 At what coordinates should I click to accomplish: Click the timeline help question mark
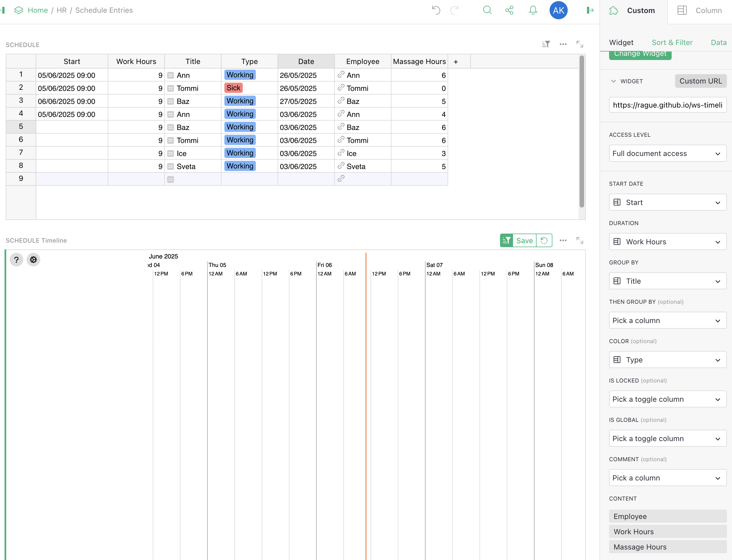click(16, 260)
